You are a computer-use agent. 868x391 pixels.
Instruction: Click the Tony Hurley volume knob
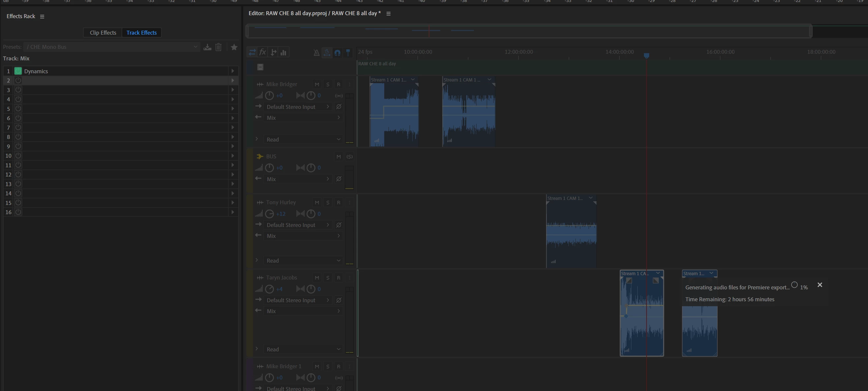coord(269,214)
